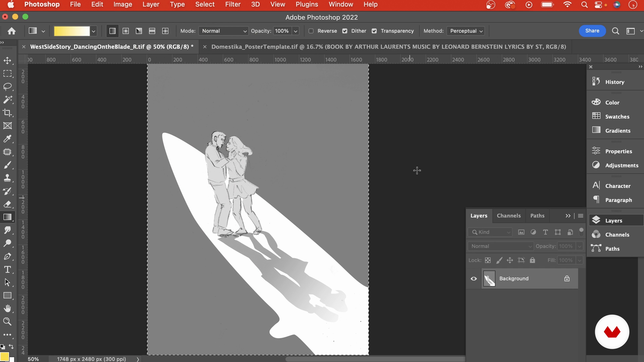Viewport: 644px width, 362px height.
Task: Open the Opacity dropdown arrow in options bar
Action: point(296,31)
